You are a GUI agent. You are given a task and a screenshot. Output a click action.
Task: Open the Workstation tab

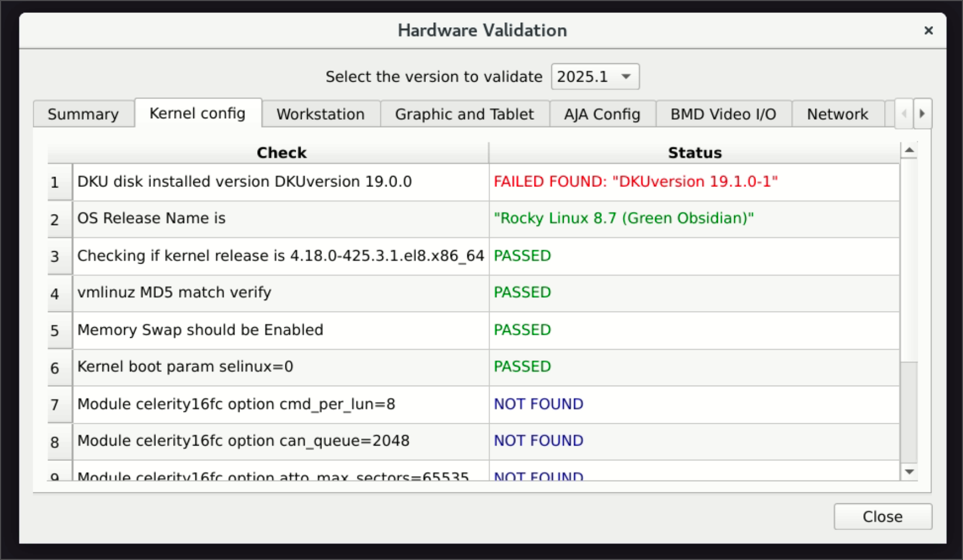(320, 114)
